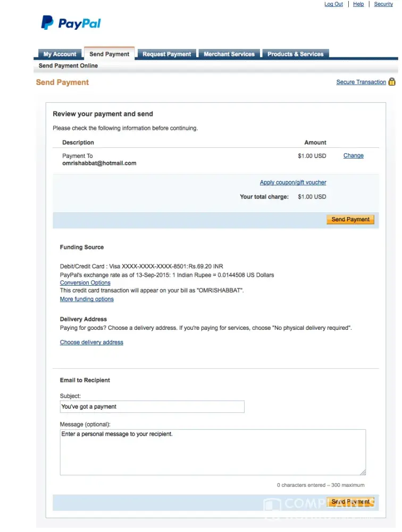The image size is (402, 532).
Task: Show More funding options
Action: (87, 300)
